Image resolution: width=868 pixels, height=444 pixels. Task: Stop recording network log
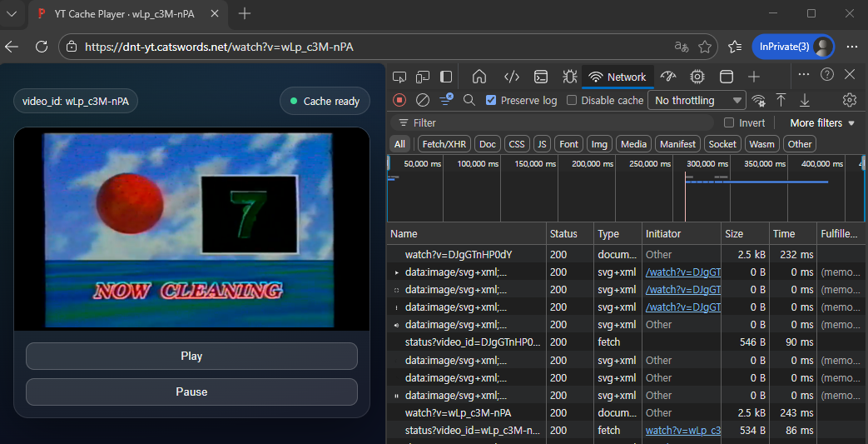click(399, 100)
